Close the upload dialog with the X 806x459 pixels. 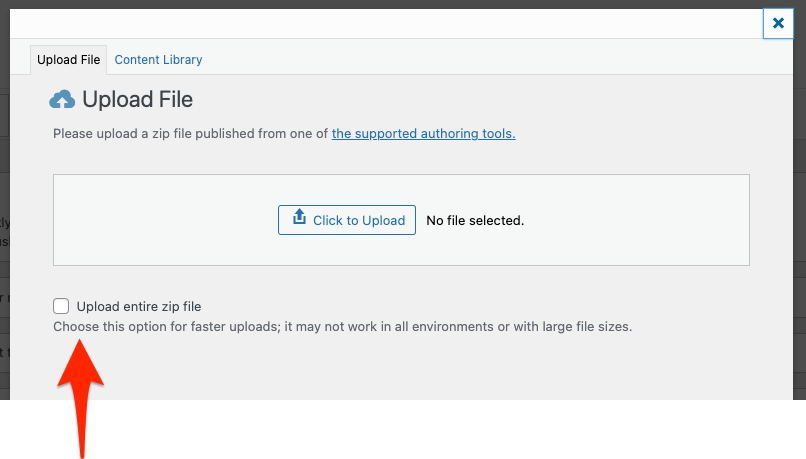click(x=778, y=23)
